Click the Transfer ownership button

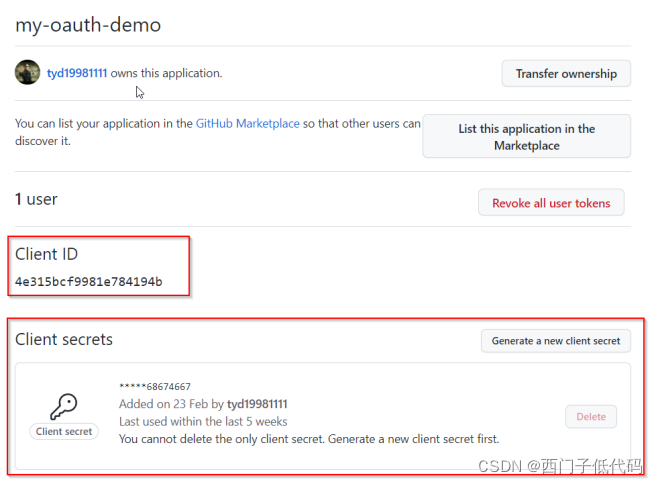coord(566,73)
